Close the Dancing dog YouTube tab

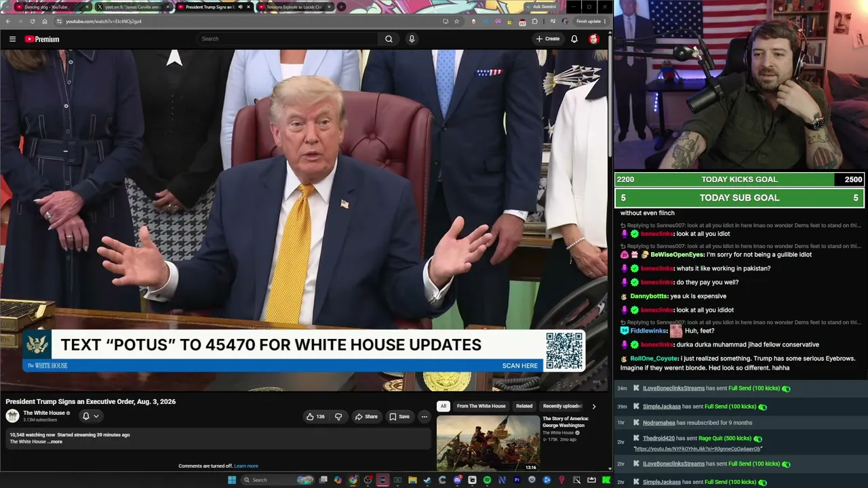pos(87,7)
